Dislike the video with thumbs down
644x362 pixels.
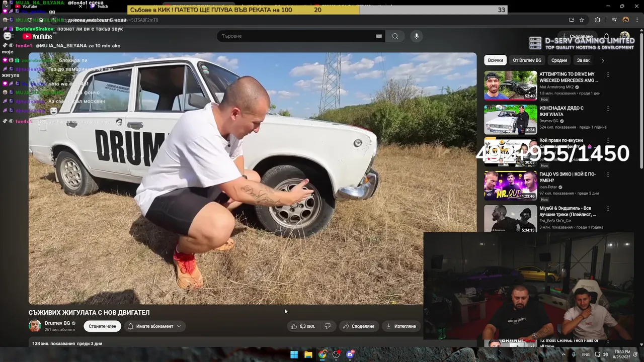(x=328, y=326)
